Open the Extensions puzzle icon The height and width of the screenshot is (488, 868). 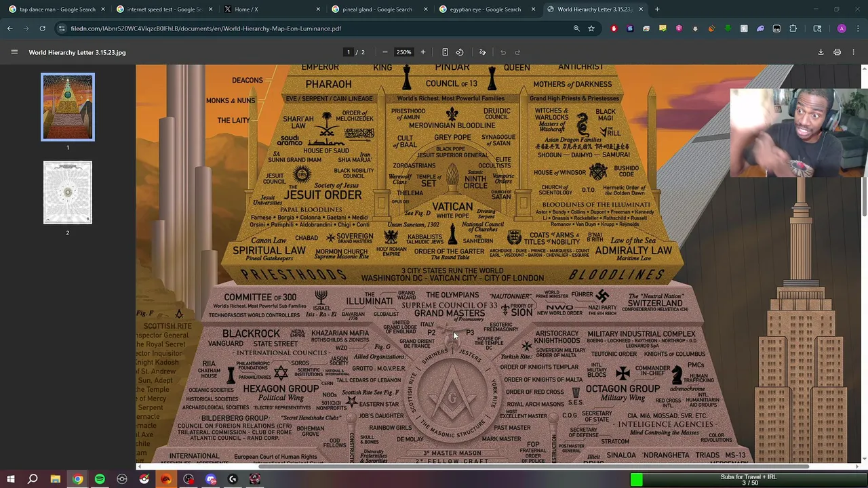tap(793, 28)
